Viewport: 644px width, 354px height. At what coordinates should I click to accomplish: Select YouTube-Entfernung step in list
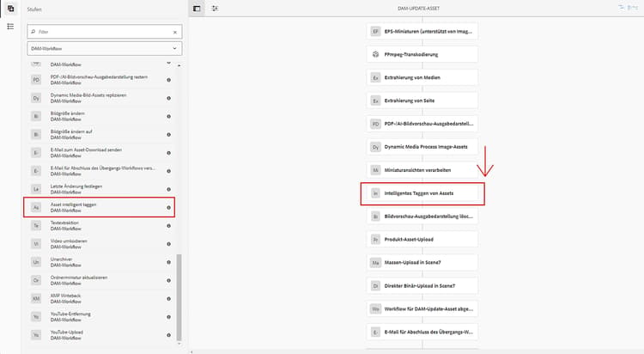pyautogui.click(x=100, y=316)
